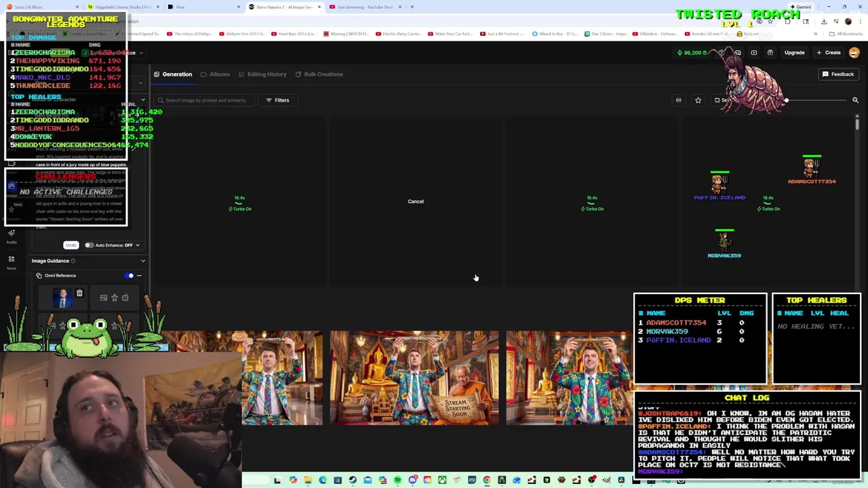This screenshot has width=868, height=488.
Task: Open Microsoft Edge from the taskbar
Action: [x=323, y=481]
